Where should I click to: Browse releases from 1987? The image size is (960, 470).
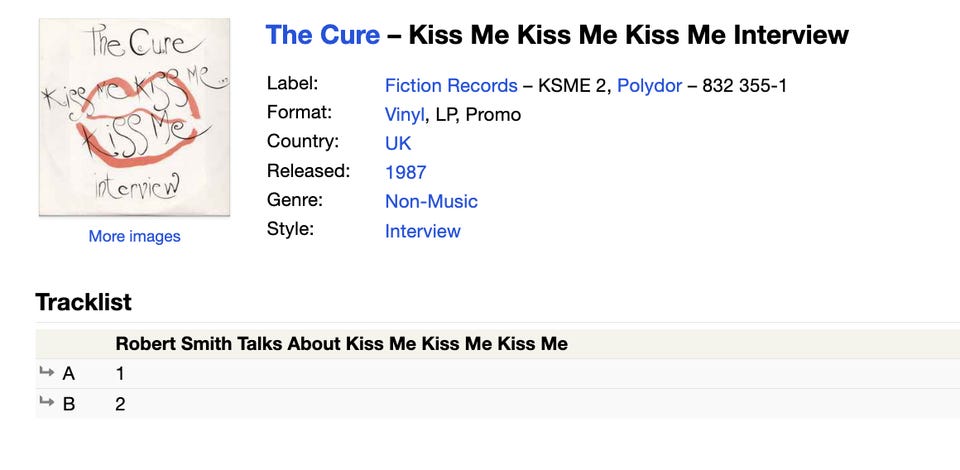(x=405, y=172)
